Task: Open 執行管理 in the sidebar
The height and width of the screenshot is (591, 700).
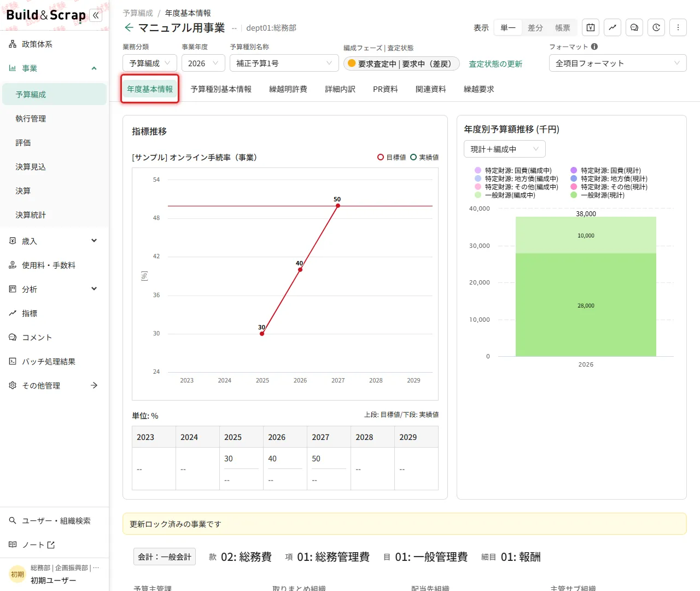Action: pos(54,119)
